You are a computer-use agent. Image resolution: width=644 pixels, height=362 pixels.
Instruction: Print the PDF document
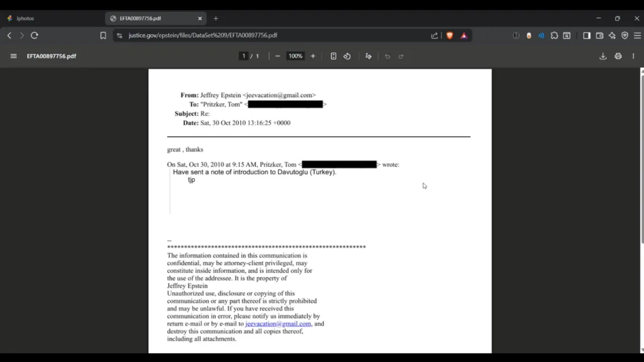click(618, 56)
